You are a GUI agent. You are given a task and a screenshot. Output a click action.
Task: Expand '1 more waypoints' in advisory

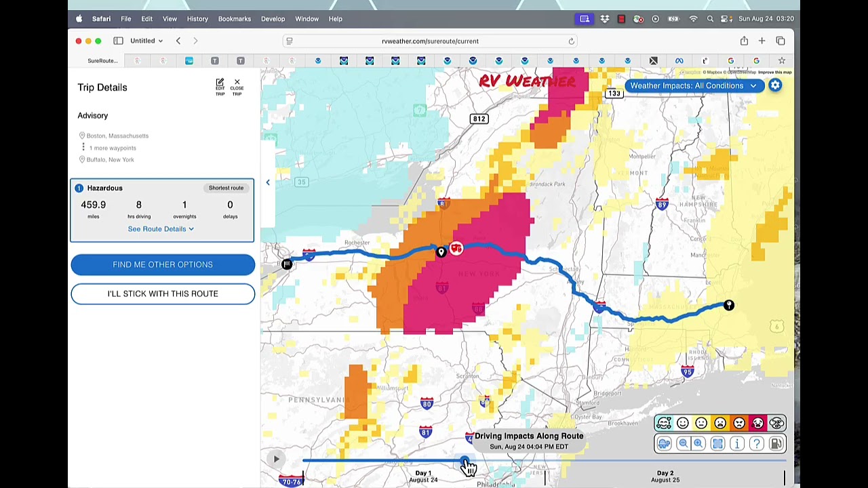coord(113,148)
